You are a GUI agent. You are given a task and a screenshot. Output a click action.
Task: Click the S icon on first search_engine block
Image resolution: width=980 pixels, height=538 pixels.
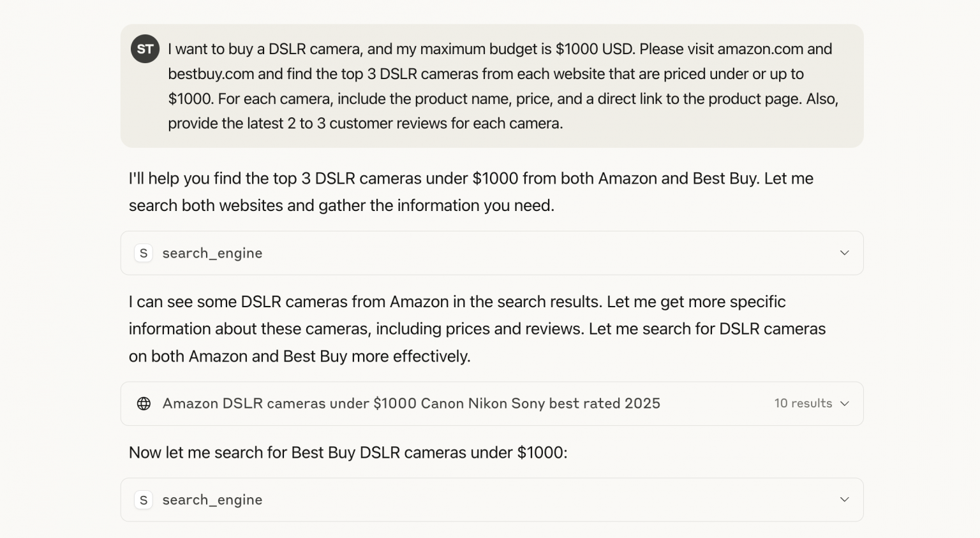pyautogui.click(x=144, y=253)
